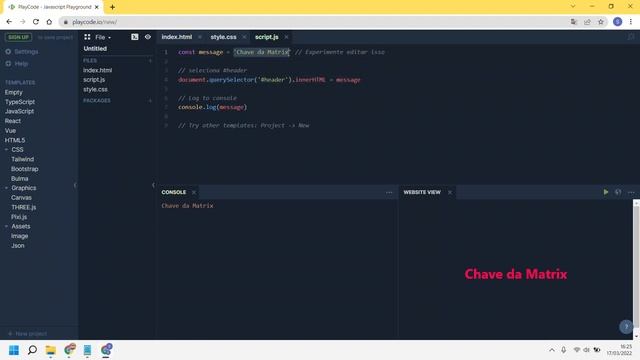
Task: Click New project at sidebar bottom
Action: [27, 333]
